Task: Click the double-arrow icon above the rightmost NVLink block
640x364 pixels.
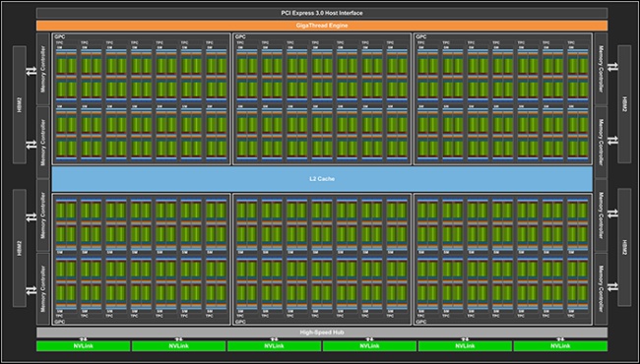Action: [x=560, y=338]
